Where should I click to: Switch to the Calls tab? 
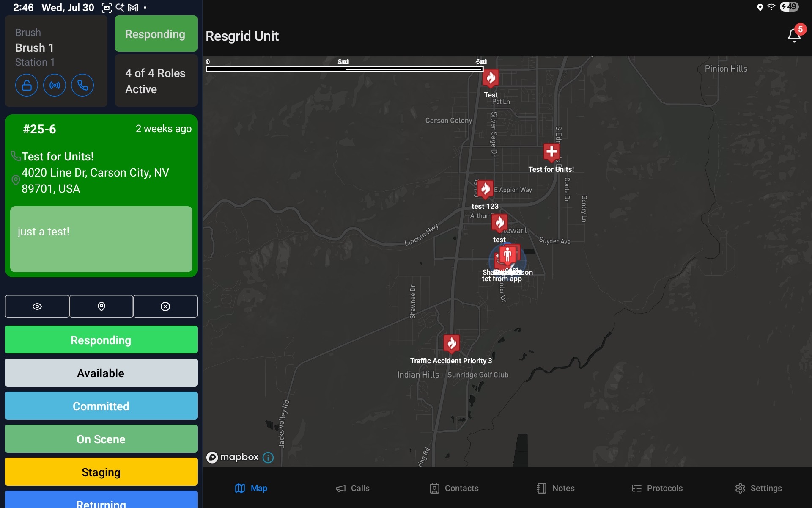coord(353,488)
